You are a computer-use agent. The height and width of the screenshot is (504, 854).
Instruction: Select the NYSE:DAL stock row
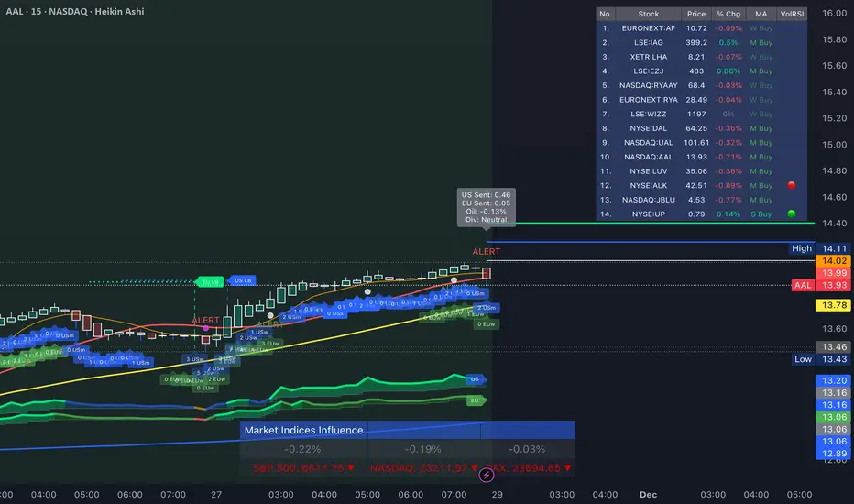pyautogui.click(x=702, y=128)
